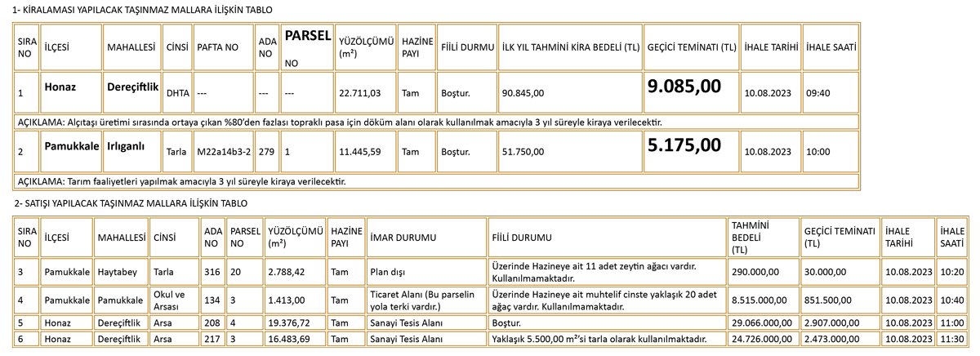Viewport: 980px width, 356px height.
Task: Click the pafta number M22a14b3-2 cell
Action: pyautogui.click(x=223, y=152)
